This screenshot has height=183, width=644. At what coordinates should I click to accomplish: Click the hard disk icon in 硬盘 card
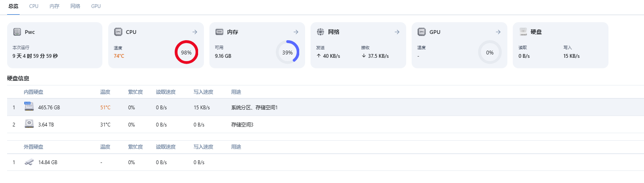pyautogui.click(x=523, y=32)
